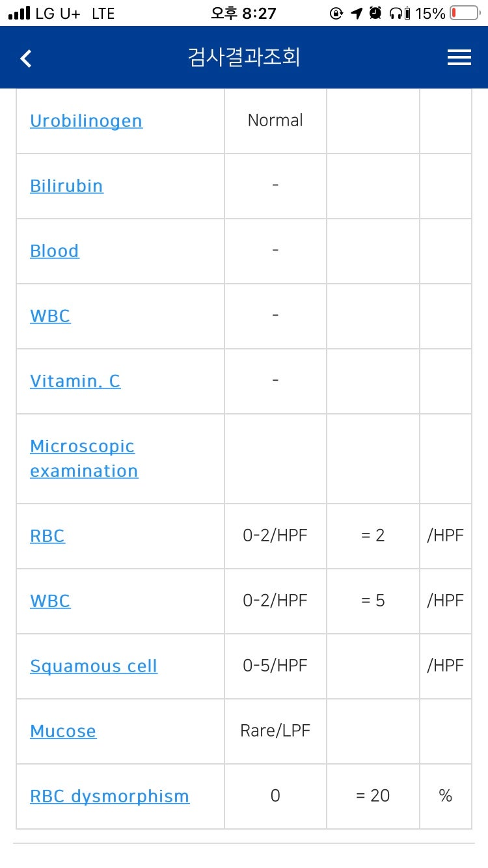This screenshot has height=868, width=488.
Task: Tap the 검사결과조회 page title
Action: [244, 58]
